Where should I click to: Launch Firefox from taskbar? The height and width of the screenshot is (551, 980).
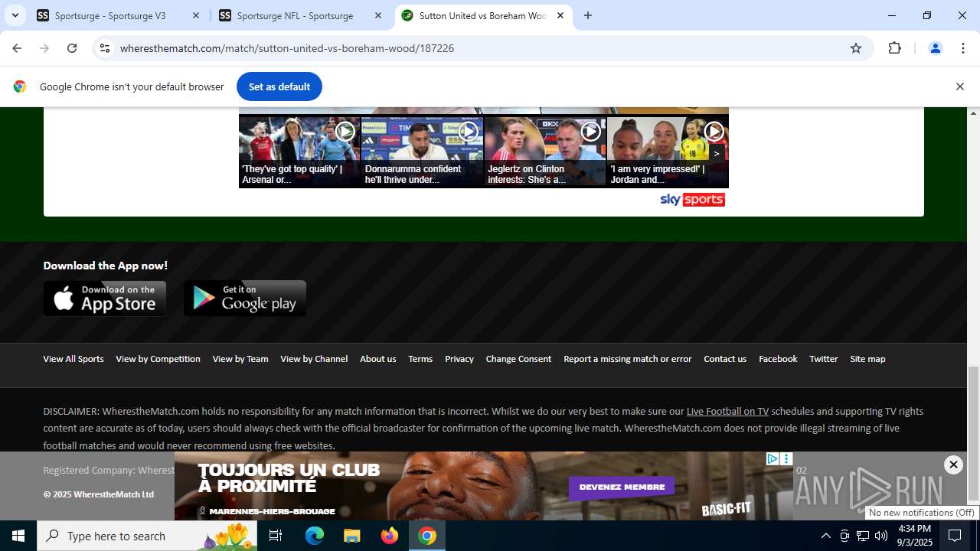(x=390, y=536)
